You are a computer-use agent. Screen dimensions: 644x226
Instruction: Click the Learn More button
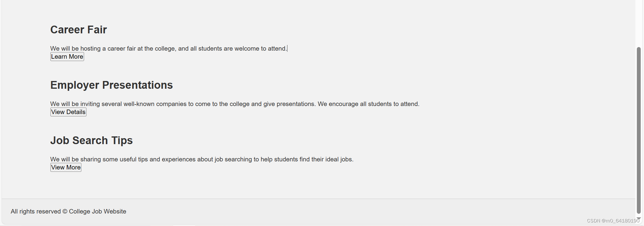[x=67, y=57]
